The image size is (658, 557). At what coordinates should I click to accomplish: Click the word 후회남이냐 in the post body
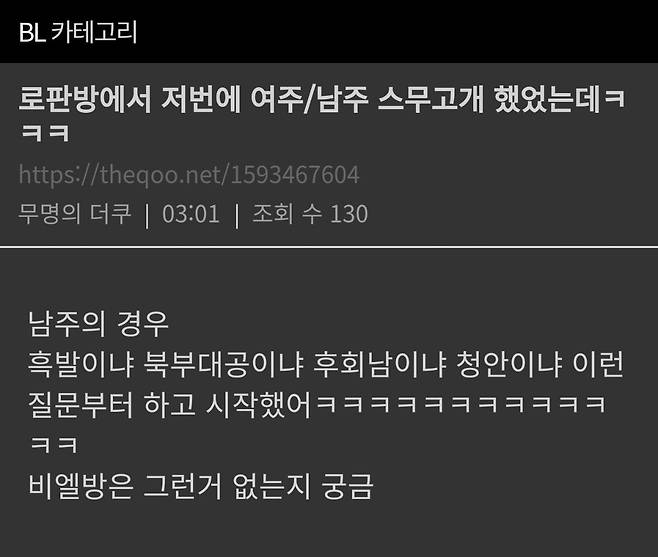pyautogui.click(x=380, y=364)
